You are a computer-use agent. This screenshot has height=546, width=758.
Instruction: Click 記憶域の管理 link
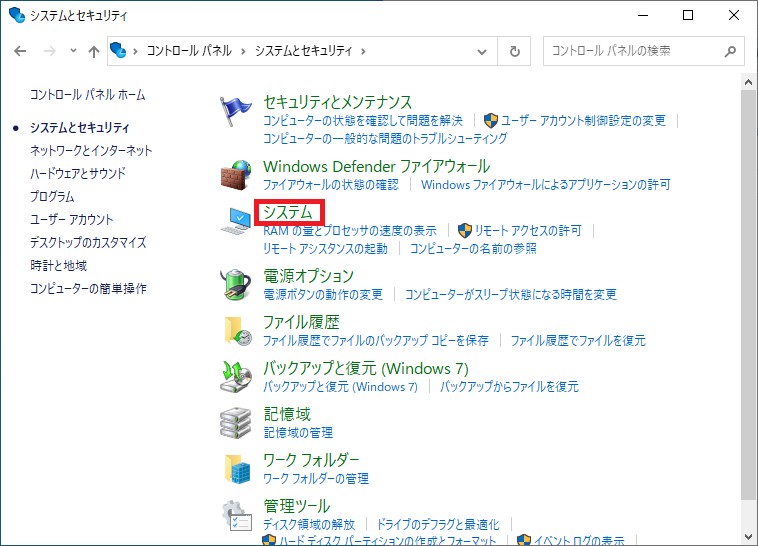point(298,432)
